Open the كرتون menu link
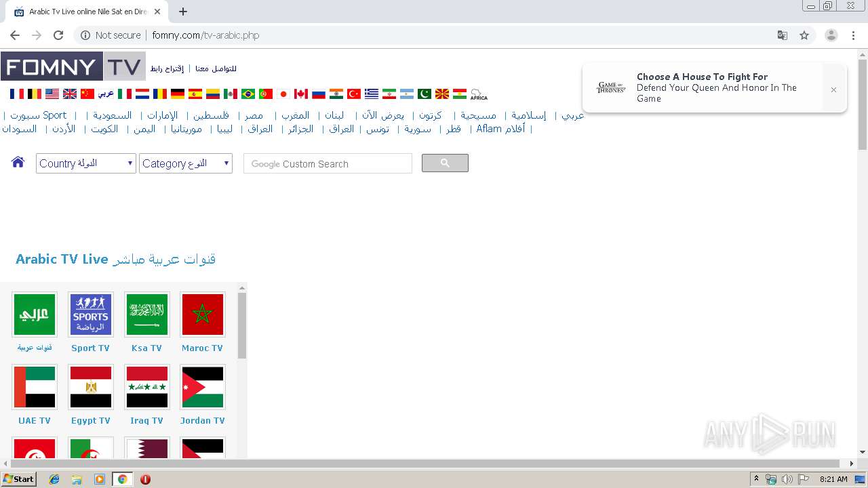The width and height of the screenshot is (868, 488). point(430,115)
